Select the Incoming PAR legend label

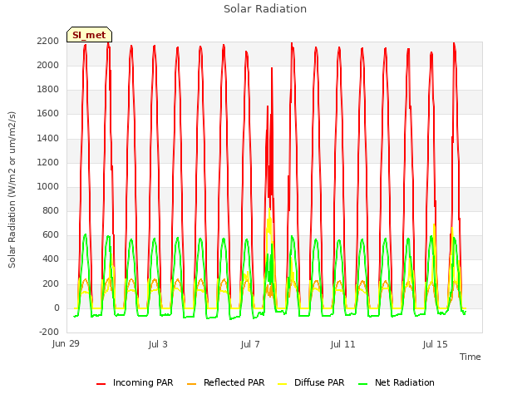tap(143, 382)
